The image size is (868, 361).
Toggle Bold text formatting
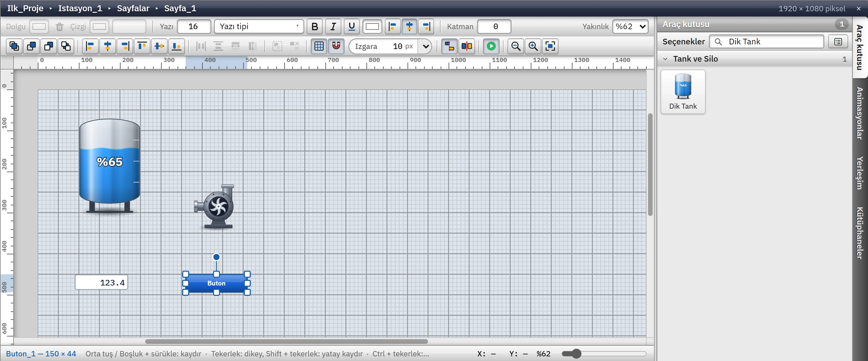(315, 26)
